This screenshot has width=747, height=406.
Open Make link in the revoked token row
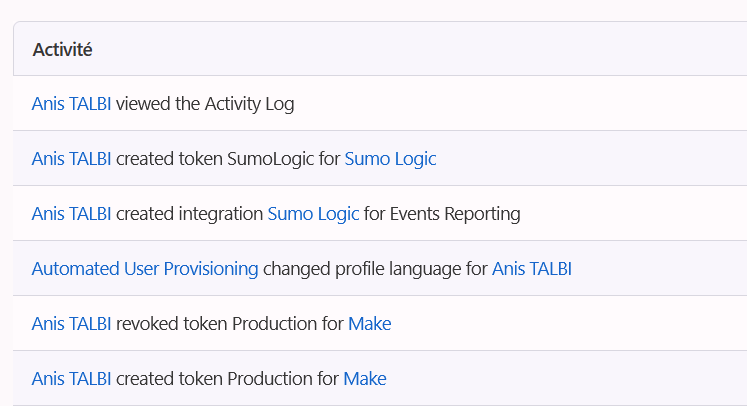(369, 323)
